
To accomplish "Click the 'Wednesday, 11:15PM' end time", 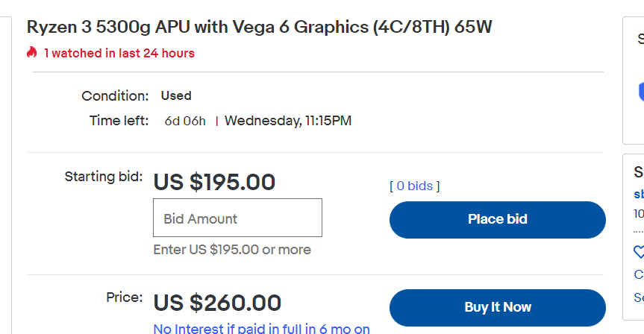I will pos(288,121).
